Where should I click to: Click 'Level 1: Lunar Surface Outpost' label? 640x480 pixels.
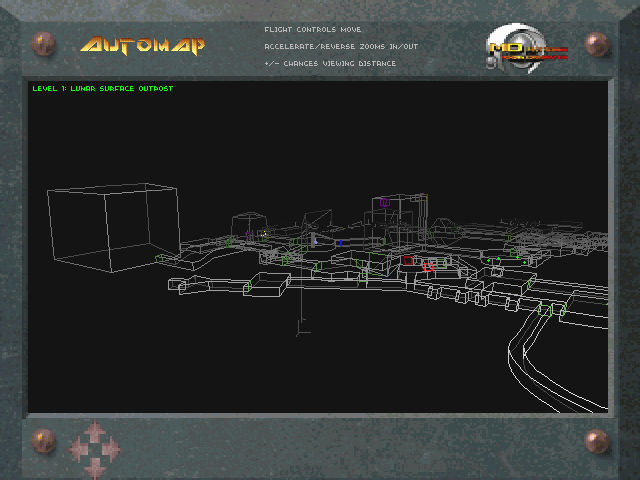point(103,88)
